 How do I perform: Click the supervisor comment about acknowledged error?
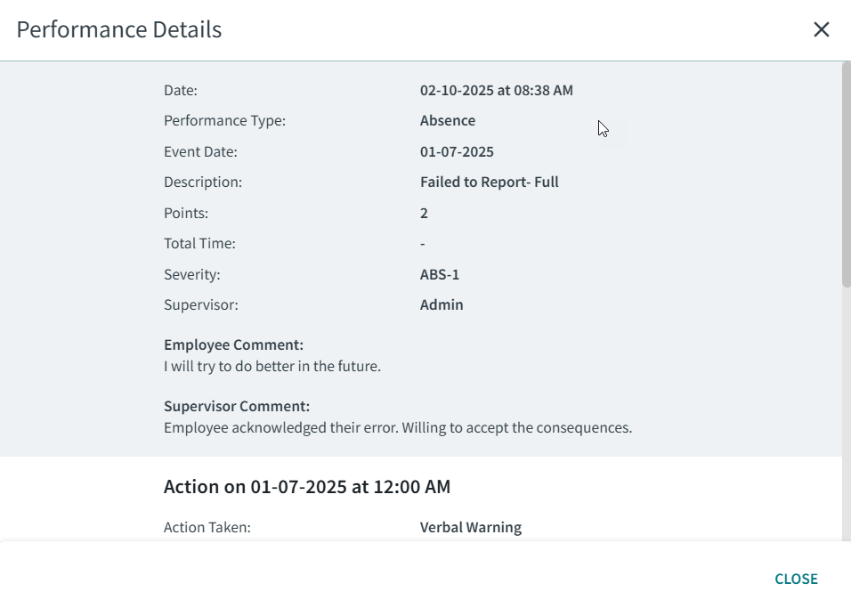click(x=397, y=427)
